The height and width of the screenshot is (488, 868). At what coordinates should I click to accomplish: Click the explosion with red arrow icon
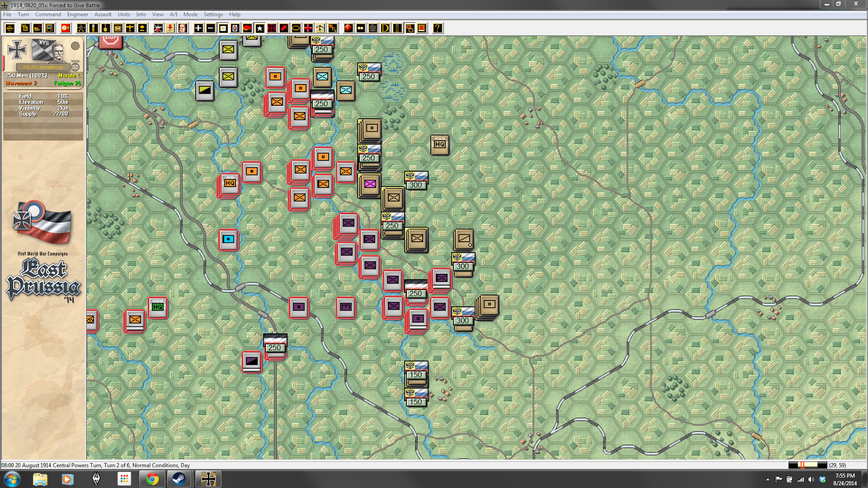(x=158, y=28)
